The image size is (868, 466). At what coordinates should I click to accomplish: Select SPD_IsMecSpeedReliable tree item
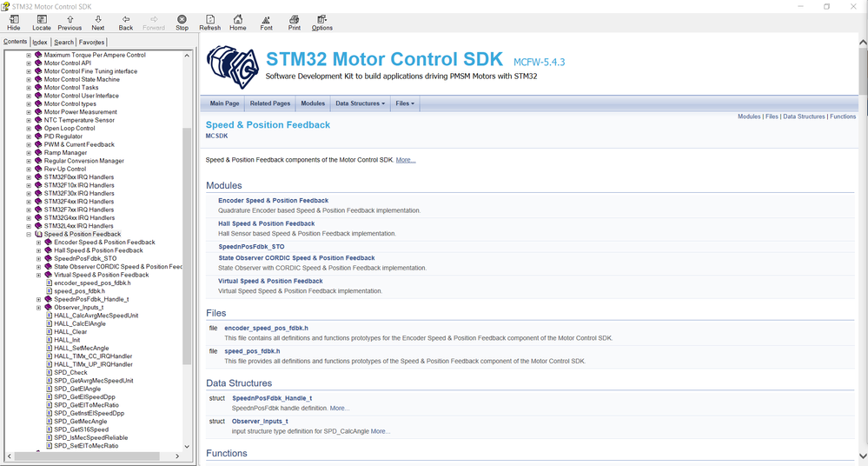click(x=90, y=437)
